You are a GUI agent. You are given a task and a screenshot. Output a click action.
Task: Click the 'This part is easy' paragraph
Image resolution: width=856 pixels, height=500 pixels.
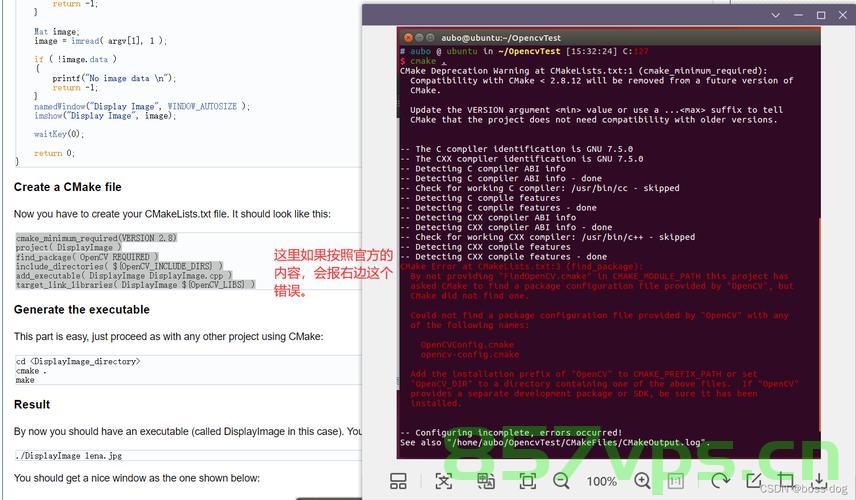(x=169, y=337)
